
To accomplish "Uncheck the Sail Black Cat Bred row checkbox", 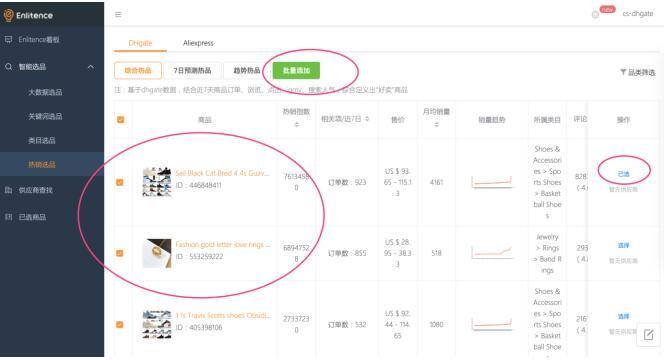I will click(120, 182).
